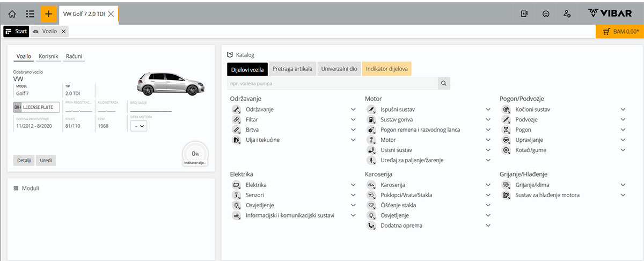Open the shopping cart BAM 0,00
Screen dimensions: 644x261
pos(620,32)
